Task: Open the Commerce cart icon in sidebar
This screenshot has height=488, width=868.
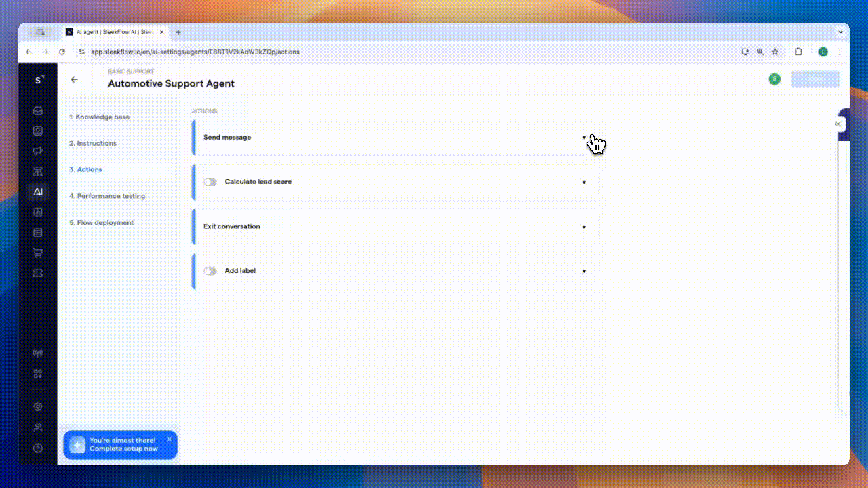Action: pyautogui.click(x=38, y=253)
